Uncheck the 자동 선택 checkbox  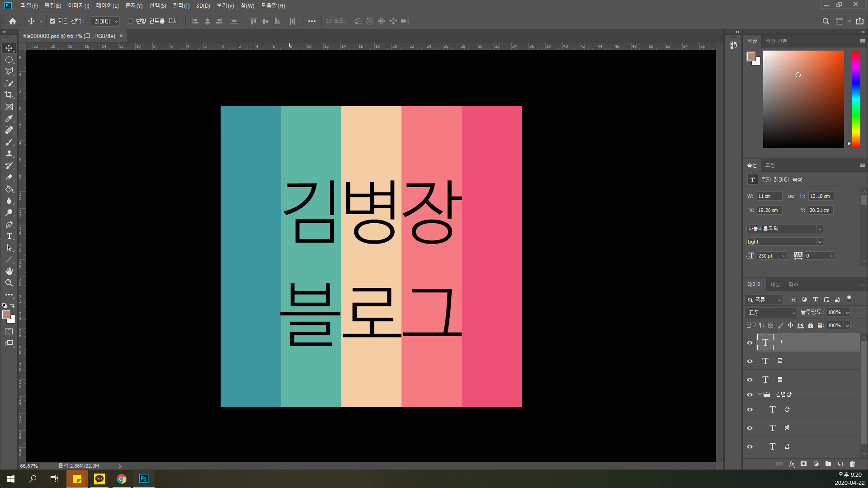pyautogui.click(x=52, y=21)
